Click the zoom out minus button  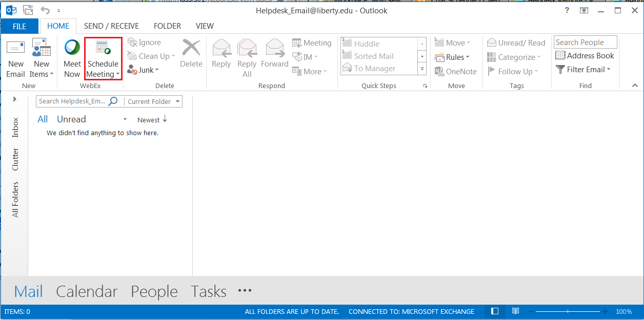pos(531,311)
